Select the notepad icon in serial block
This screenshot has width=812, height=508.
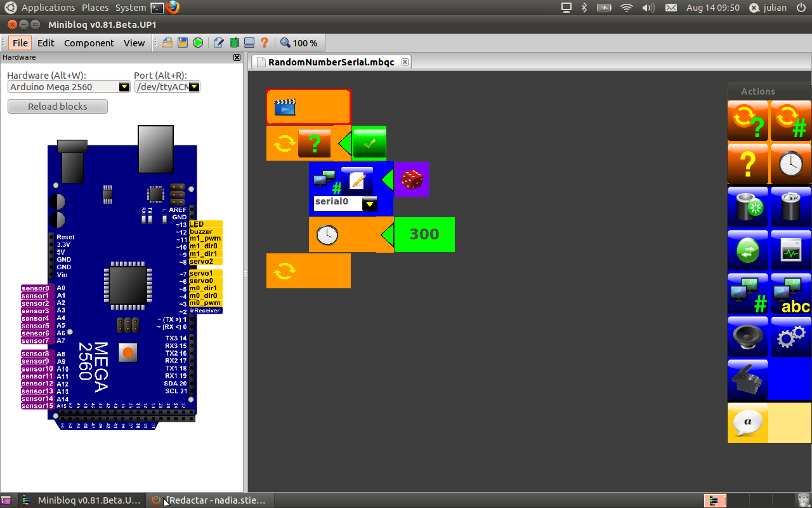pyautogui.click(x=357, y=180)
